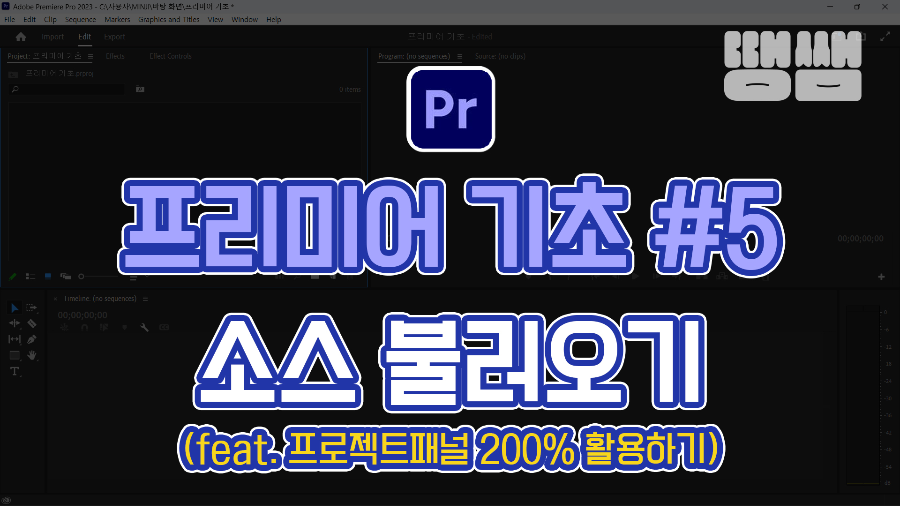
Task: Select Timeline (no sequences) tab
Action: tap(100, 299)
